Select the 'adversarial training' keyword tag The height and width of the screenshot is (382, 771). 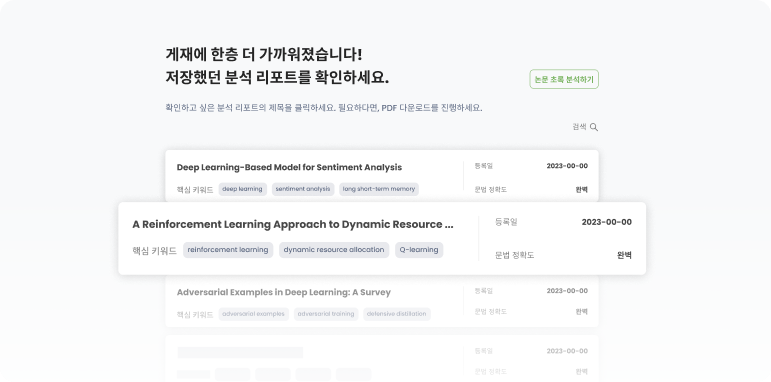[326, 314]
